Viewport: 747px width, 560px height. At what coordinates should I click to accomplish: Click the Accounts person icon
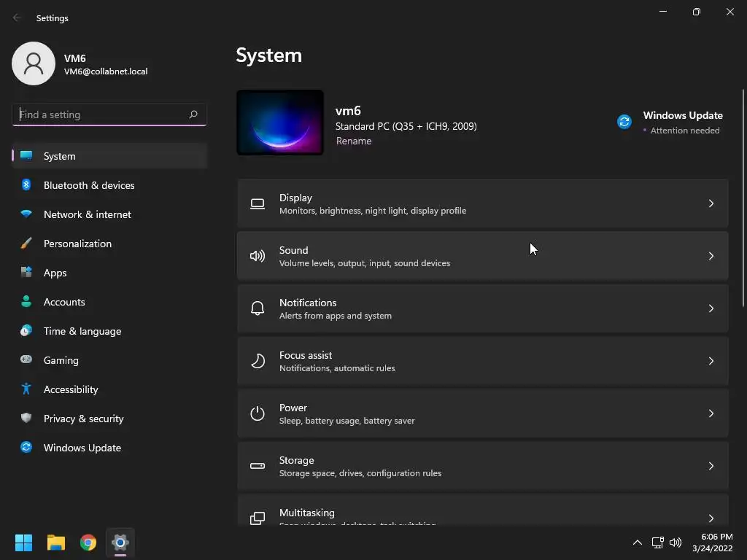[26, 301]
